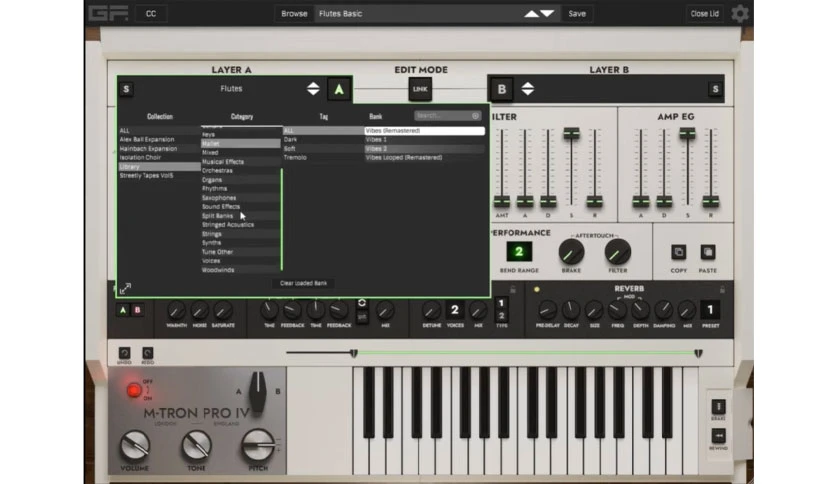Image resolution: width=836 pixels, height=484 pixels.
Task: Click the key range left marker
Action: tap(353, 353)
